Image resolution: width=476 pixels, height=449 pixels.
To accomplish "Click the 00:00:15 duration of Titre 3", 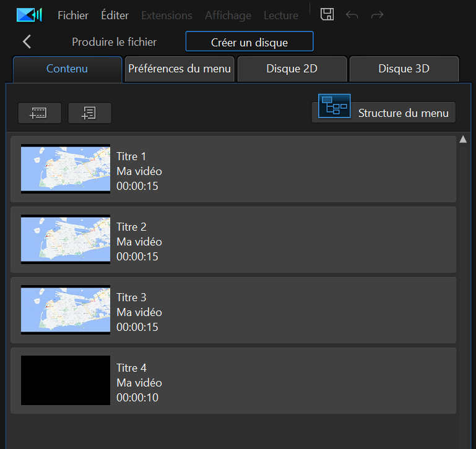I will [137, 327].
